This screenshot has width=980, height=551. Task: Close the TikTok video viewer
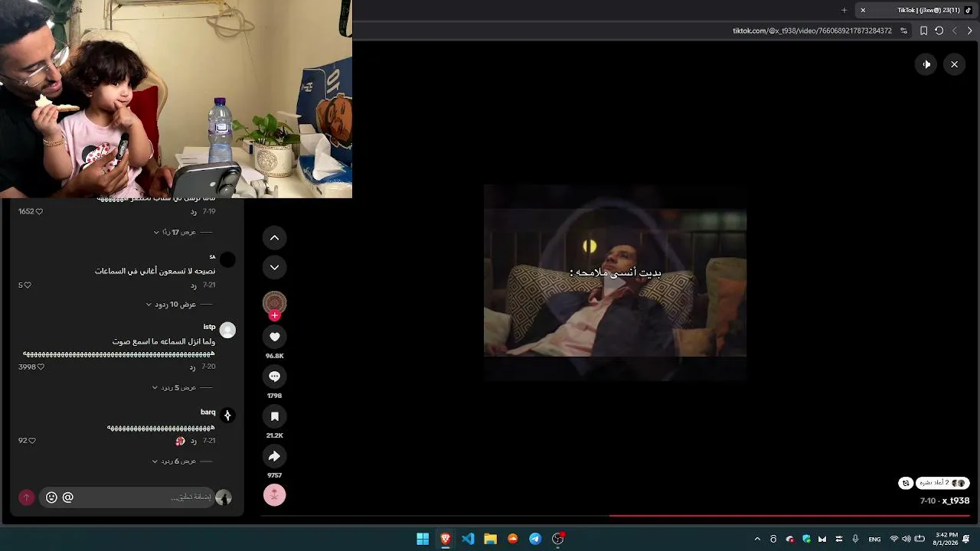point(954,64)
